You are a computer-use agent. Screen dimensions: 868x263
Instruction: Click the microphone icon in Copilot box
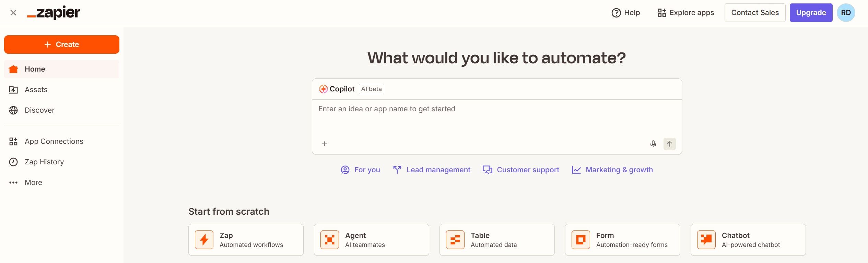(x=653, y=144)
